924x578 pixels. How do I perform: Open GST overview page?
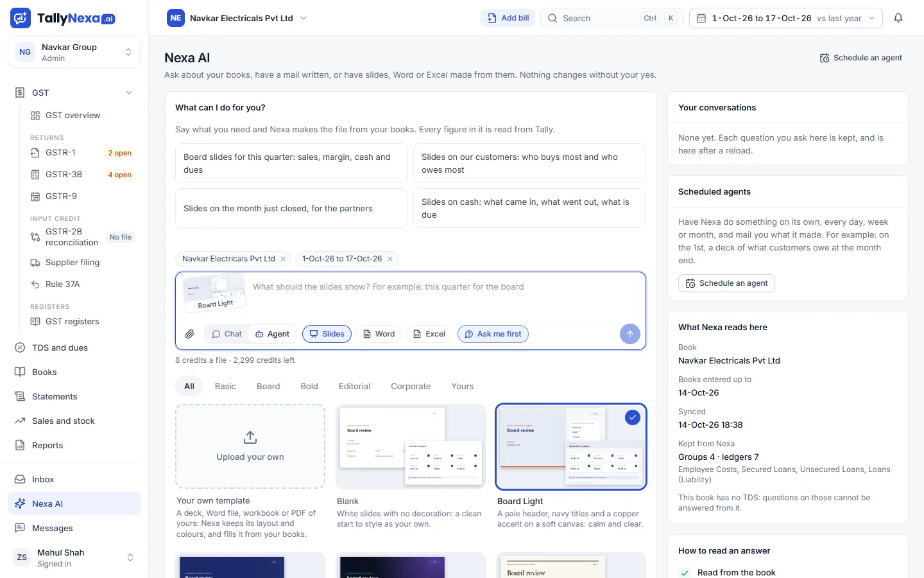[x=82, y=115]
